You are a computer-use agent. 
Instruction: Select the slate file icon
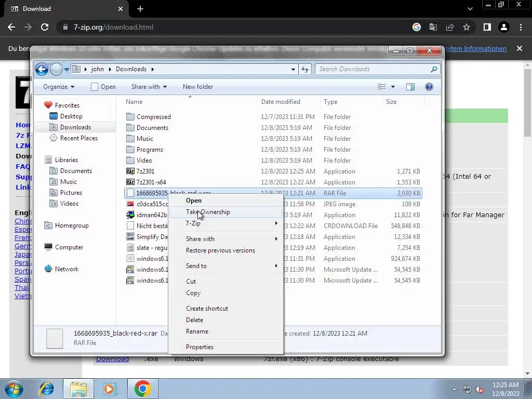130,248
